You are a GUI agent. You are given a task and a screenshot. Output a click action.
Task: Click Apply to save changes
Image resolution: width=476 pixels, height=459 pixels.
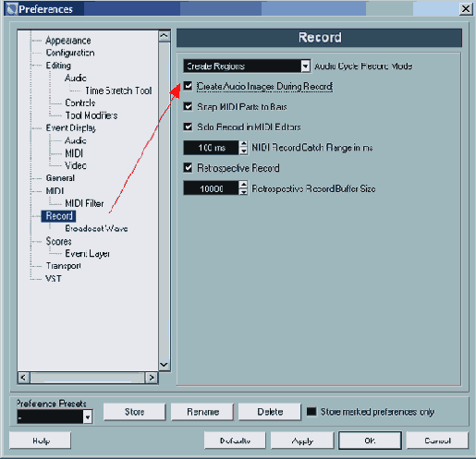pyautogui.click(x=302, y=441)
